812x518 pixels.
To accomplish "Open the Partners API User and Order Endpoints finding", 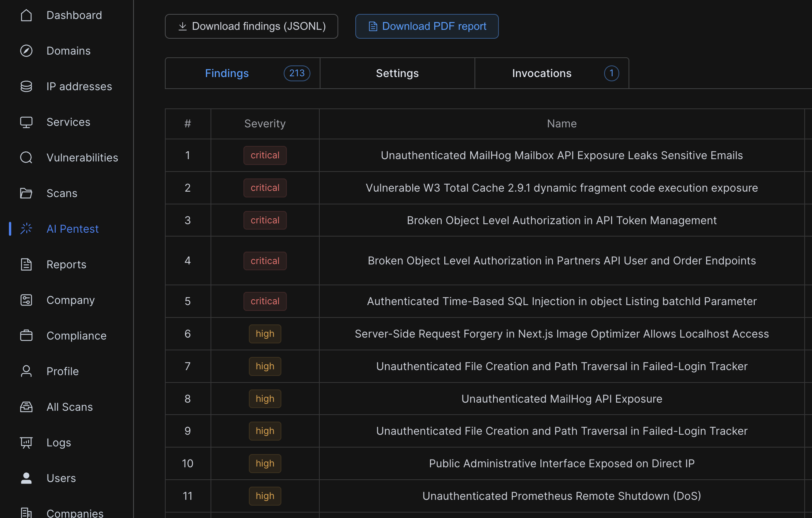I will click(562, 261).
